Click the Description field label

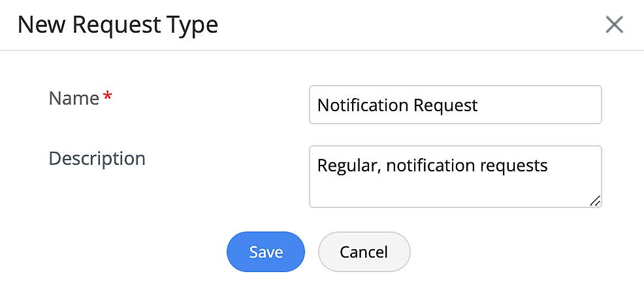(x=97, y=158)
